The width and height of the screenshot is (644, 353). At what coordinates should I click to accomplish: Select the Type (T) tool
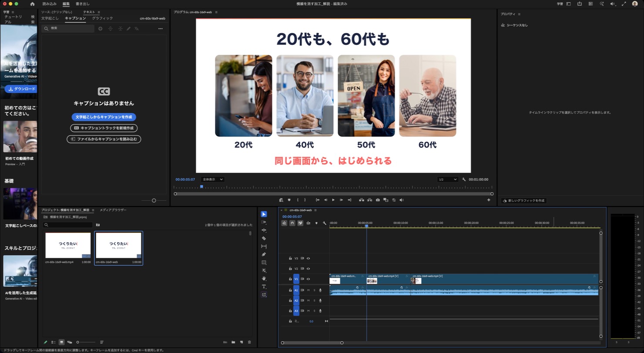click(x=264, y=286)
